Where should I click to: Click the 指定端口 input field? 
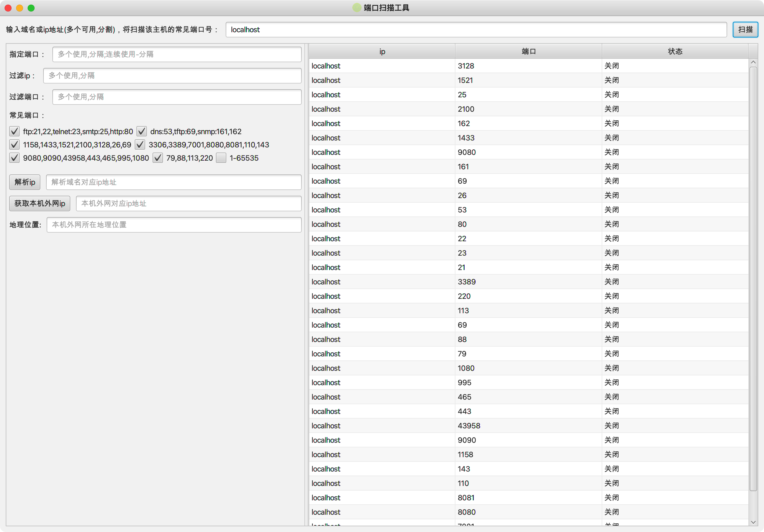click(177, 54)
